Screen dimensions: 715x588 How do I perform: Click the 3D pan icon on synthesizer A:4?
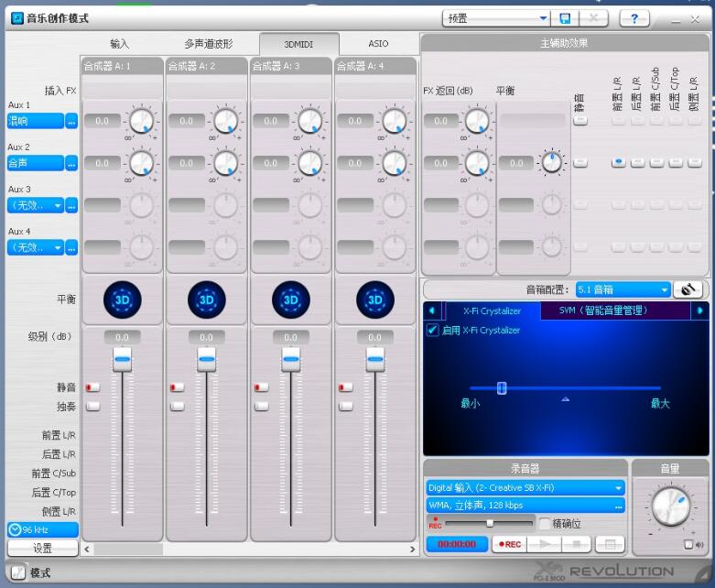point(374,299)
